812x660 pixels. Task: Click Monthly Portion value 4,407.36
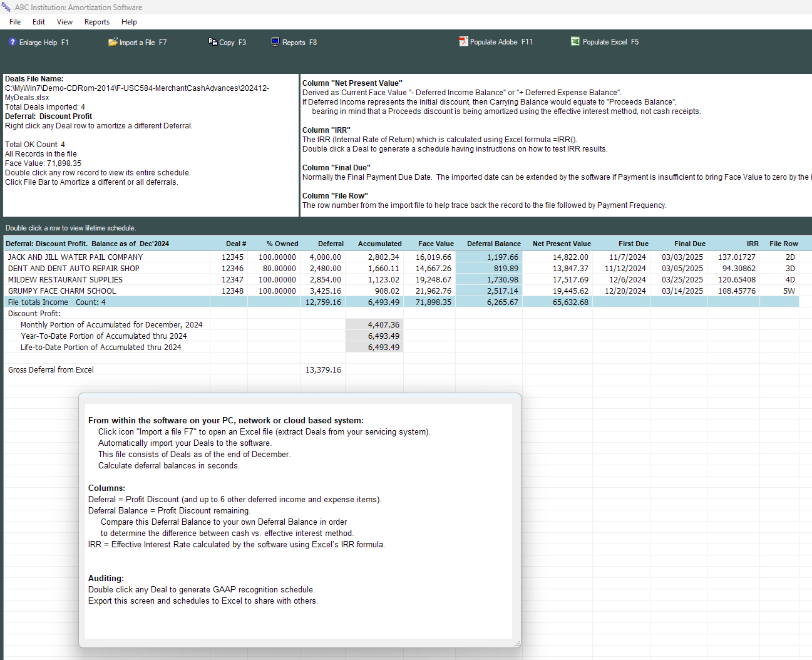tap(374, 324)
